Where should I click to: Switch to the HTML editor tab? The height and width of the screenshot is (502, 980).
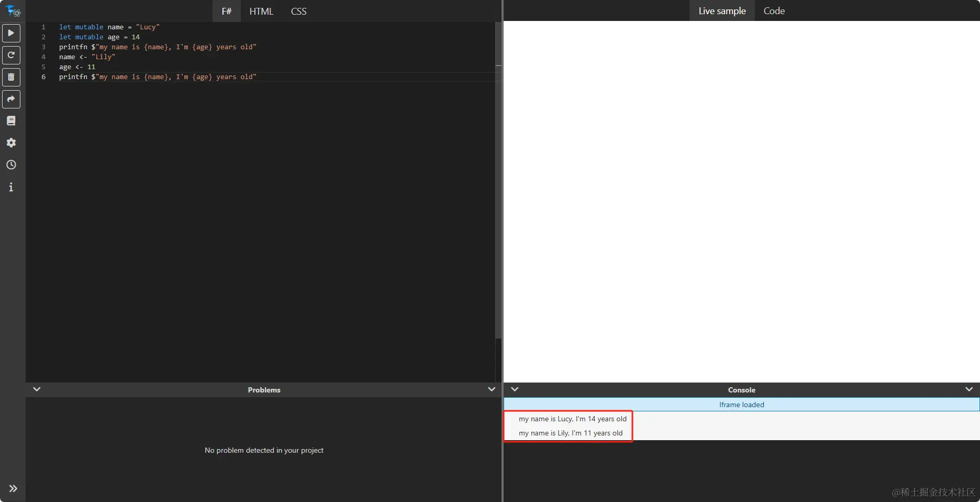[261, 11]
